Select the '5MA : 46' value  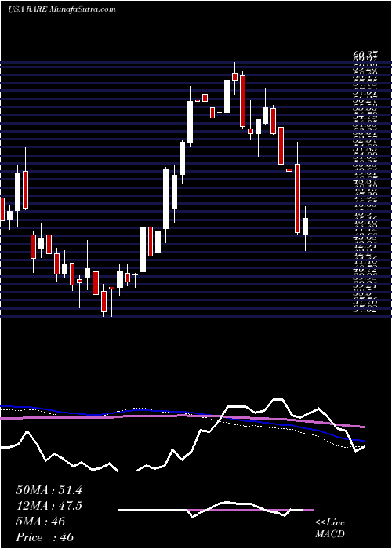click(41, 522)
